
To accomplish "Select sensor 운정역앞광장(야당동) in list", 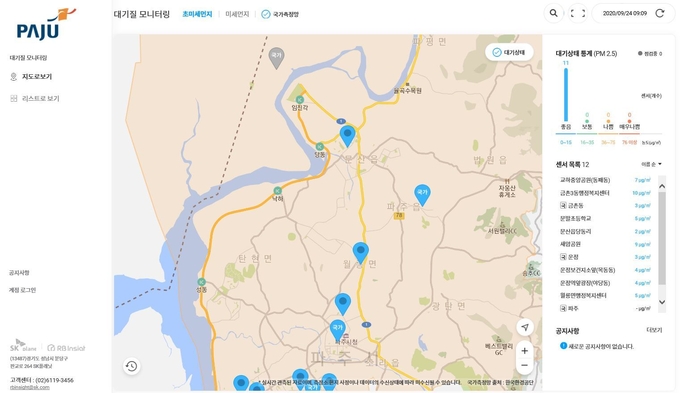I will [605, 283].
